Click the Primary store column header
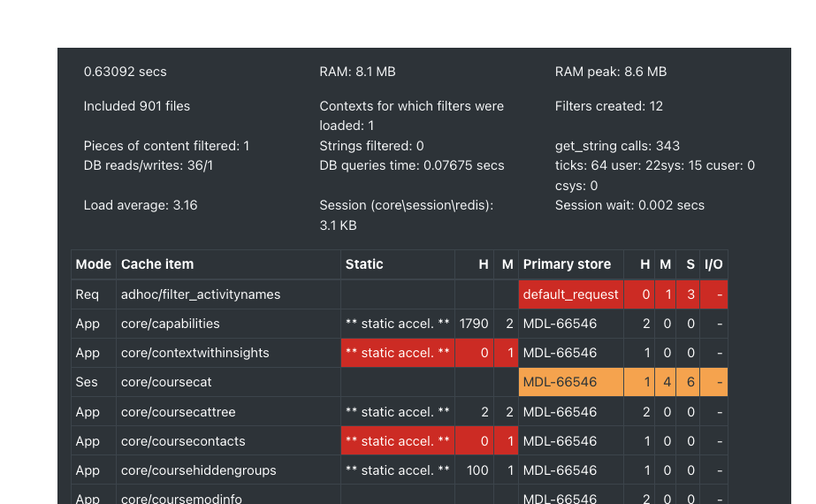This screenshot has width=816, height=504. click(567, 264)
